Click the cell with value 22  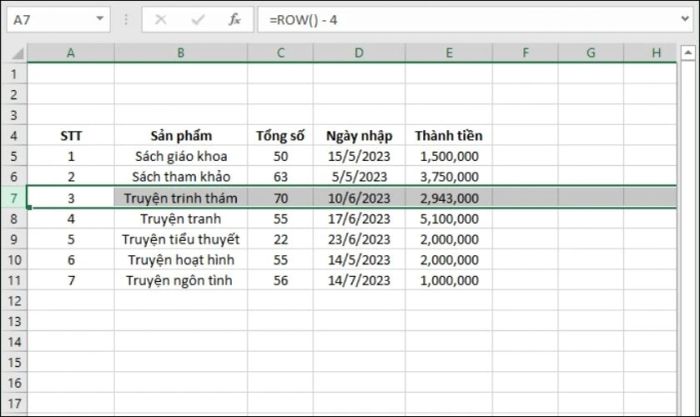tap(280, 239)
